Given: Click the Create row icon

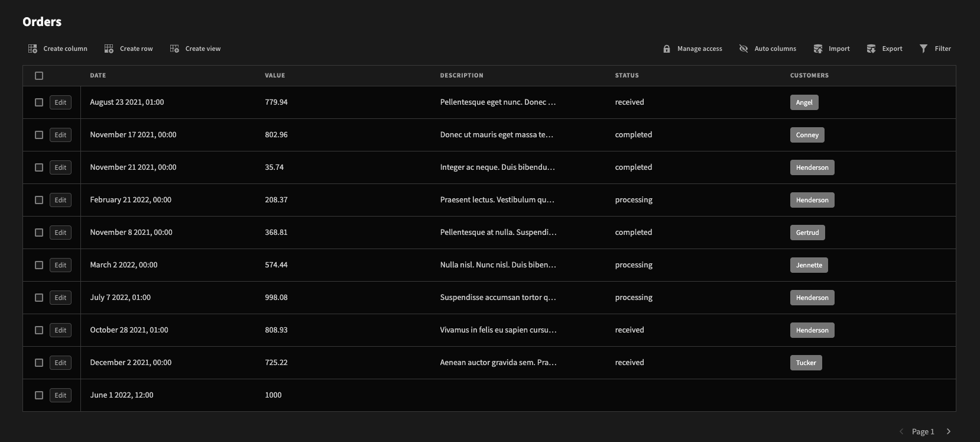Looking at the screenshot, I should point(109,49).
